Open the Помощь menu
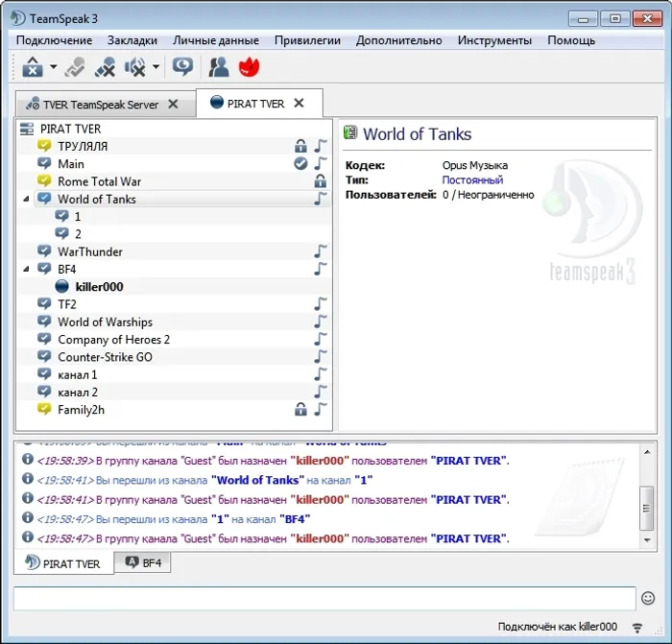The width and height of the screenshot is (672, 644). pos(571,40)
